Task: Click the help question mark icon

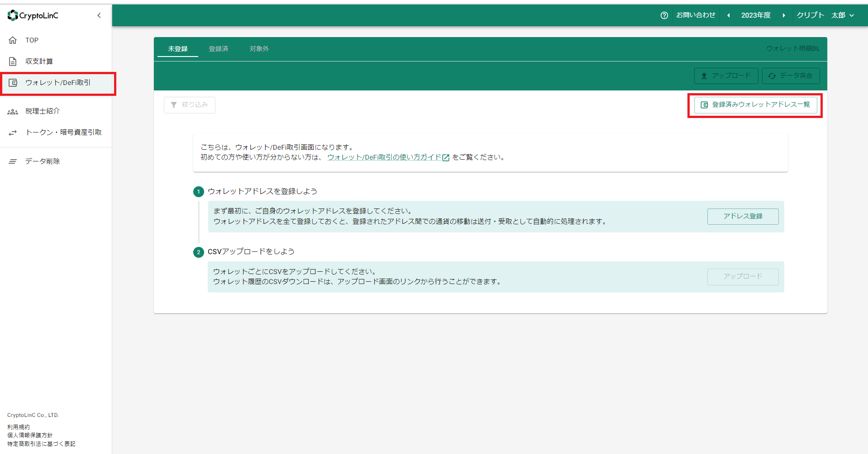Action: point(663,15)
